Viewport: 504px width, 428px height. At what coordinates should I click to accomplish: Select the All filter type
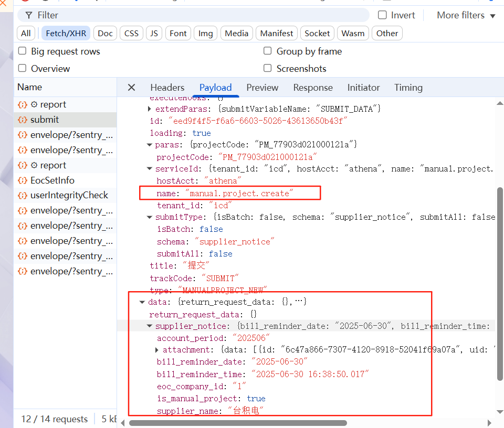coord(26,34)
